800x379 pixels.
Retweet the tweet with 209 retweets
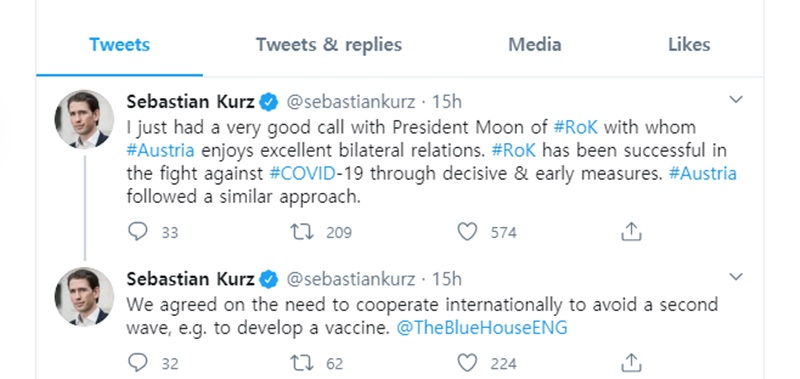pyautogui.click(x=302, y=232)
